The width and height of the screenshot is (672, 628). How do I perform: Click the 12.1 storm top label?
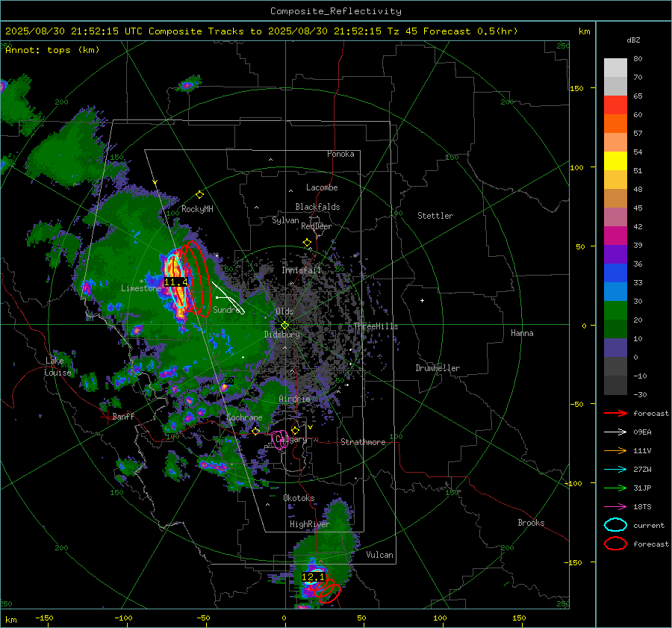tap(314, 577)
